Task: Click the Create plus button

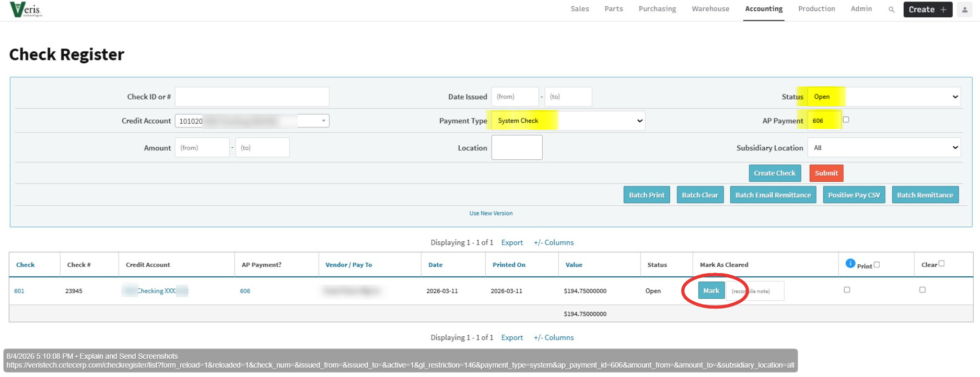Action: pos(928,9)
